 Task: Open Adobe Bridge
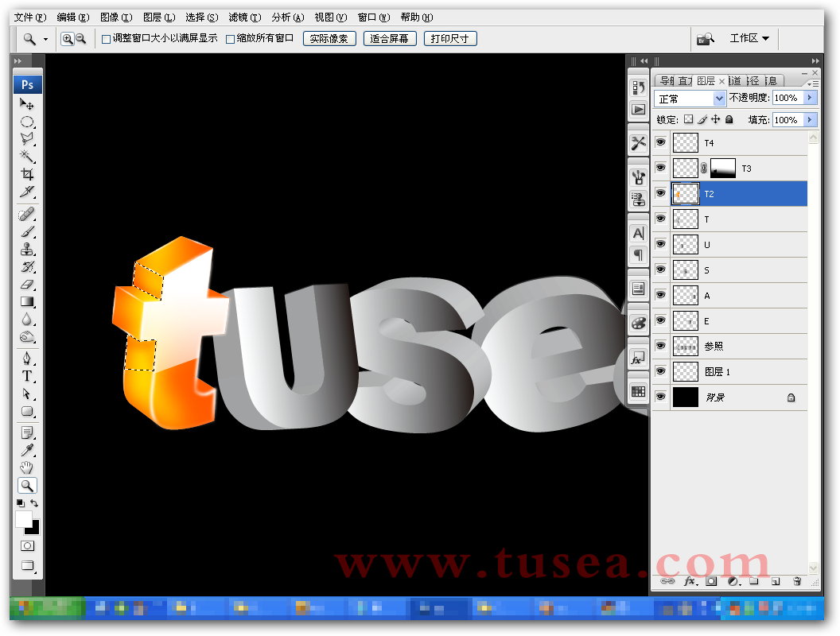[705, 38]
